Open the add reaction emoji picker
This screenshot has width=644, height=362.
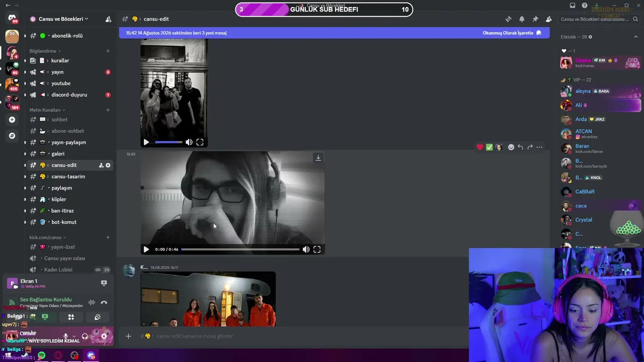coord(511,147)
